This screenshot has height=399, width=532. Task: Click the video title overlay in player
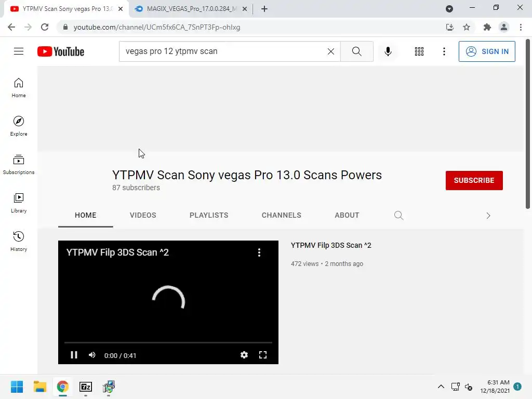pyautogui.click(x=117, y=252)
